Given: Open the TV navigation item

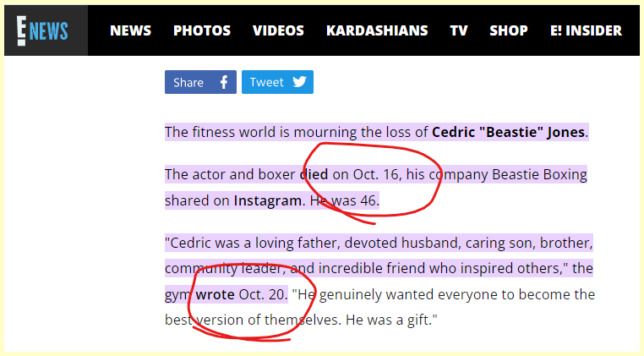Looking at the screenshot, I should 459,30.
